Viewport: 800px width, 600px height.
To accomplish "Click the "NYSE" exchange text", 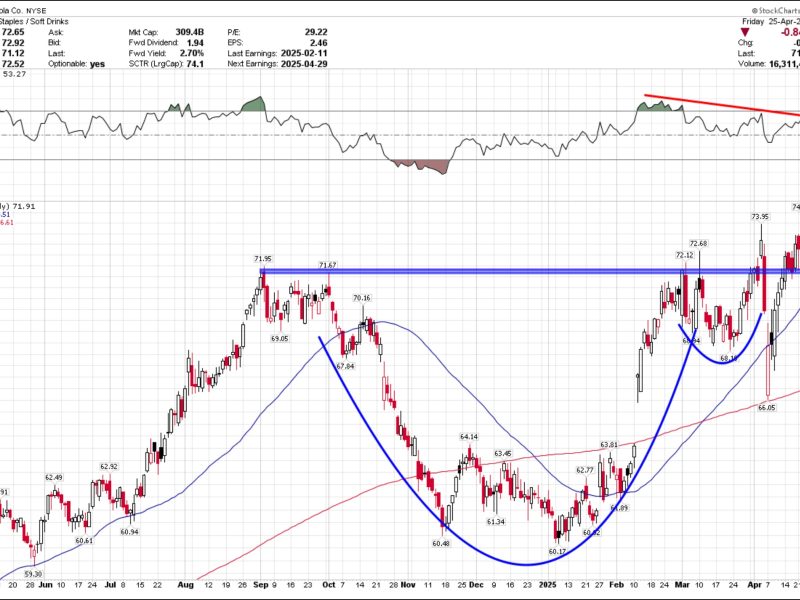I will point(35,10).
